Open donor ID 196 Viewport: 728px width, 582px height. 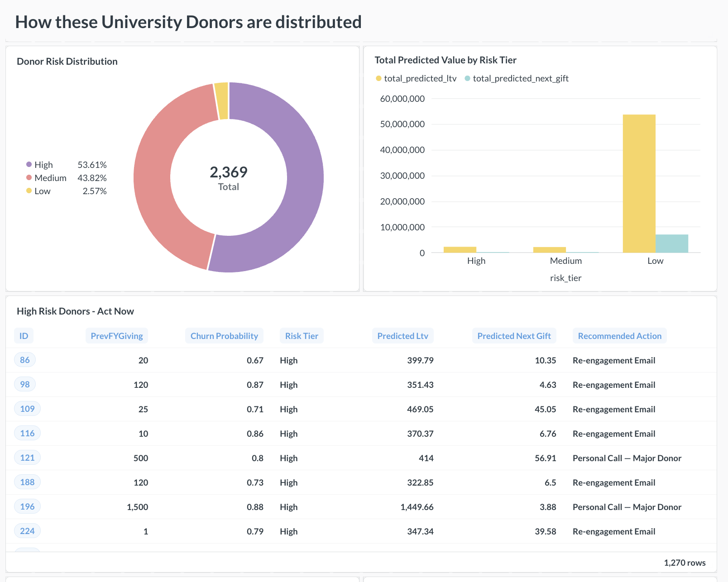[x=28, y=506]
